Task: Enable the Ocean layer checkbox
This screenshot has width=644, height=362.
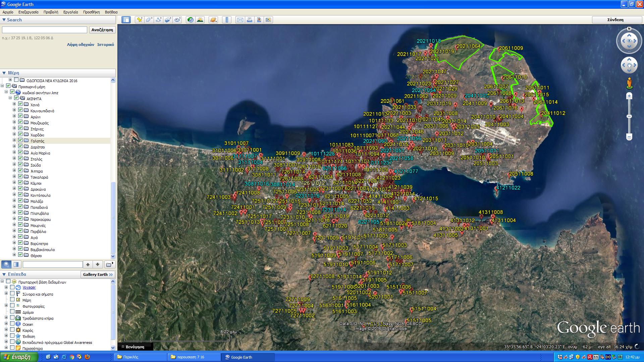Action: (12, 324)
